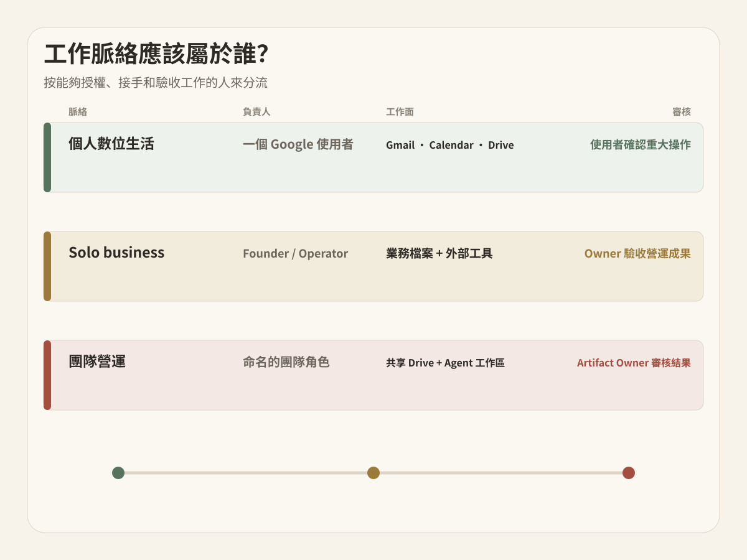Screen dimensions: 747x560
Task: Click the 工作面 column header
Action: point(400,112)
